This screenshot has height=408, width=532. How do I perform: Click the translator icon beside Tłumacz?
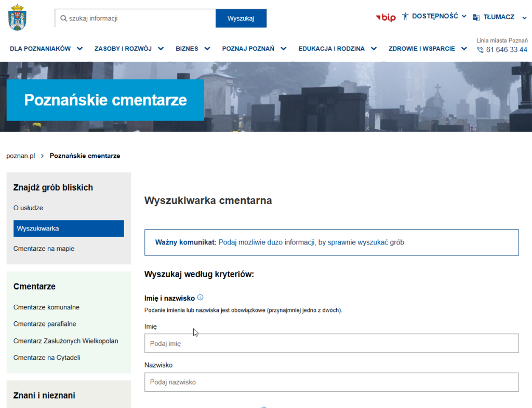(x=476, y=17)
